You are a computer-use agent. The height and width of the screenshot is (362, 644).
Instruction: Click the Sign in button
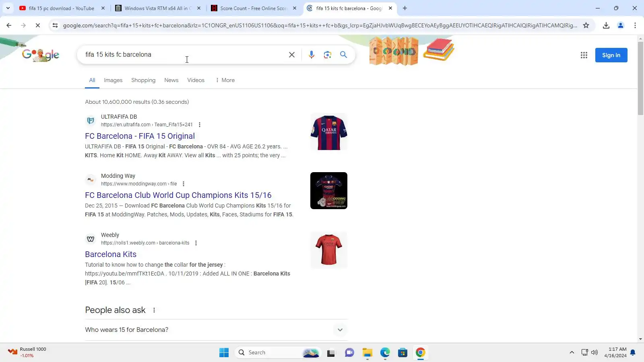click(x=611, y=55)
